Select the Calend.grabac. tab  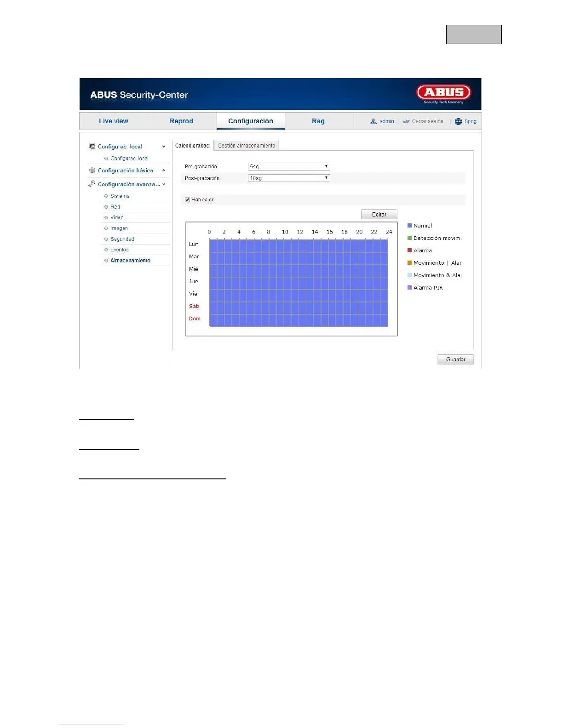coord(193,145)
